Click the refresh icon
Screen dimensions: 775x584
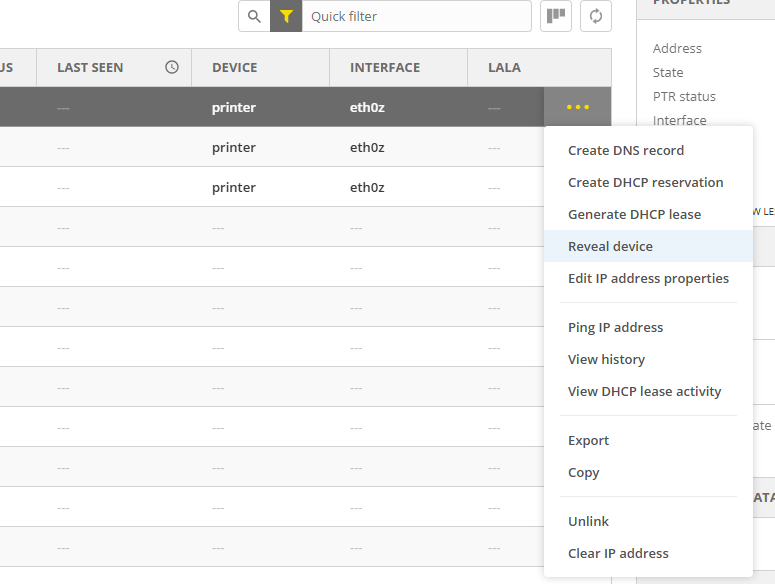(596, 16)
